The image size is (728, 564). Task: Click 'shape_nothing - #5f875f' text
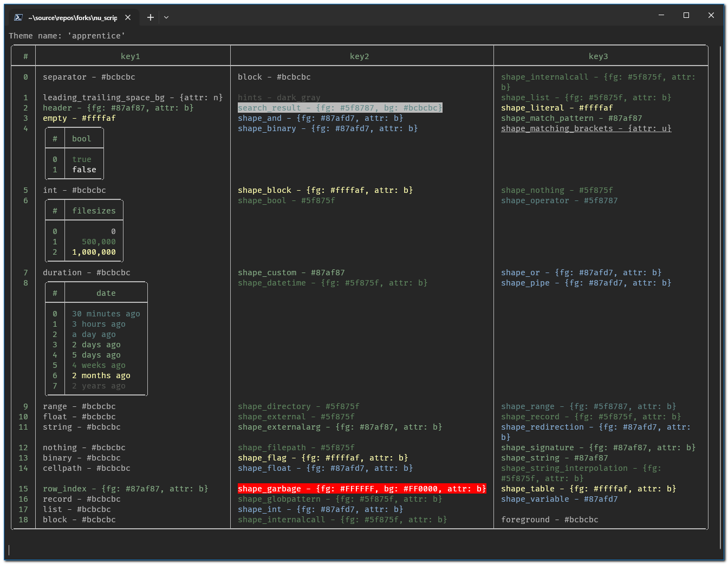click(557, 190)
